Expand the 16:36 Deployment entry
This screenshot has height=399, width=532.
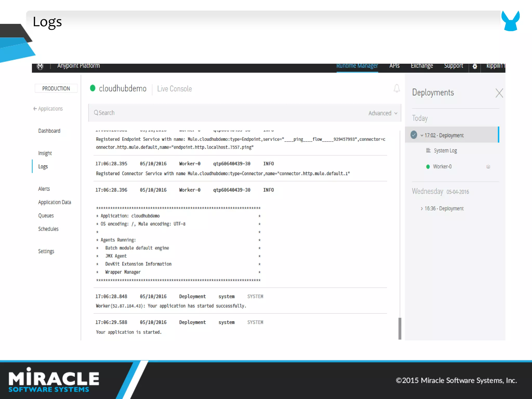[x=422, y=209]
